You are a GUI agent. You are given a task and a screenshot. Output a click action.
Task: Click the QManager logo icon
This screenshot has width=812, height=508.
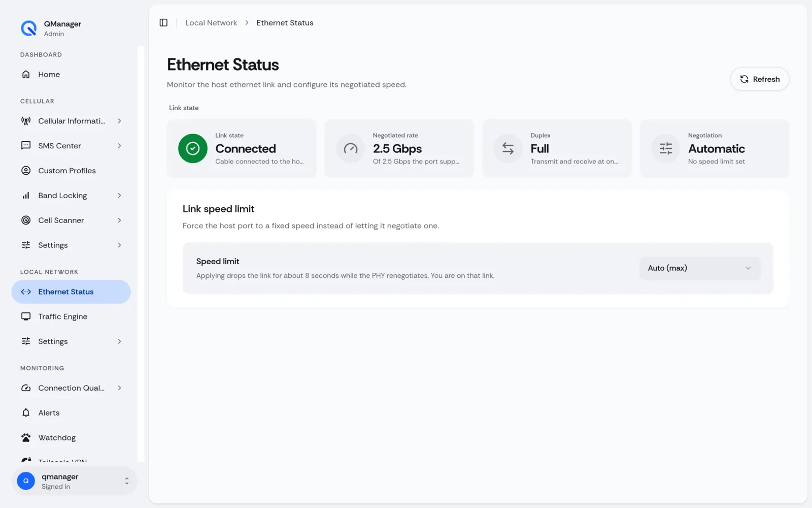[x=28, y=28]
